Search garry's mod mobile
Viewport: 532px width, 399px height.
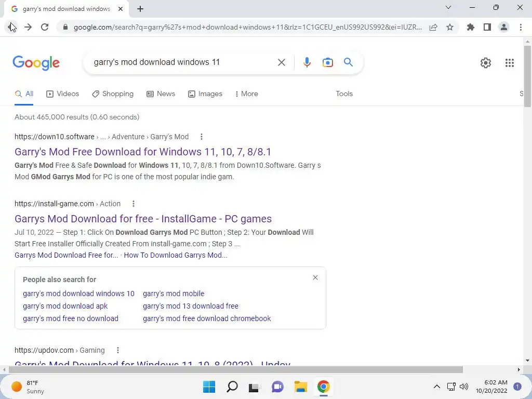[174, 294]
